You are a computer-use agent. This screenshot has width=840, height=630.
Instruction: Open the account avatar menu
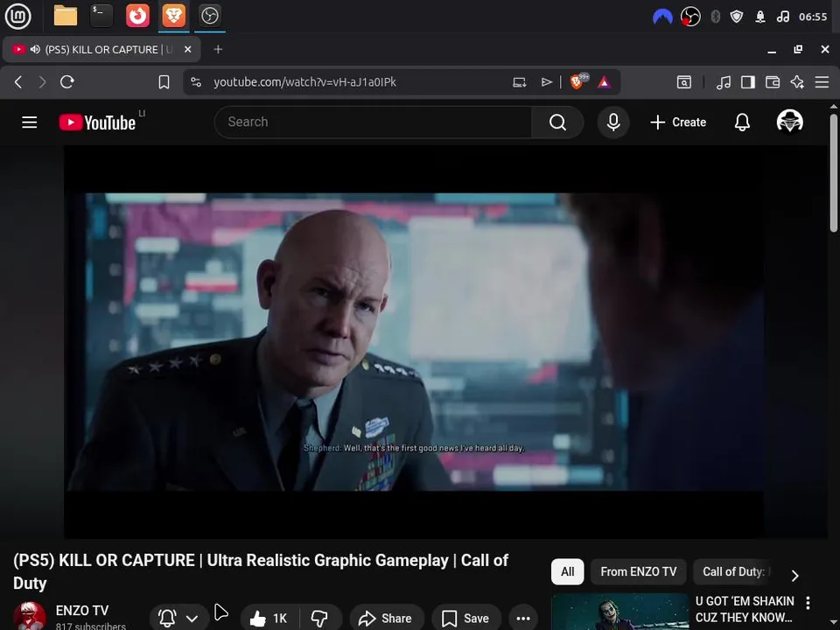[x=789, y=122]
